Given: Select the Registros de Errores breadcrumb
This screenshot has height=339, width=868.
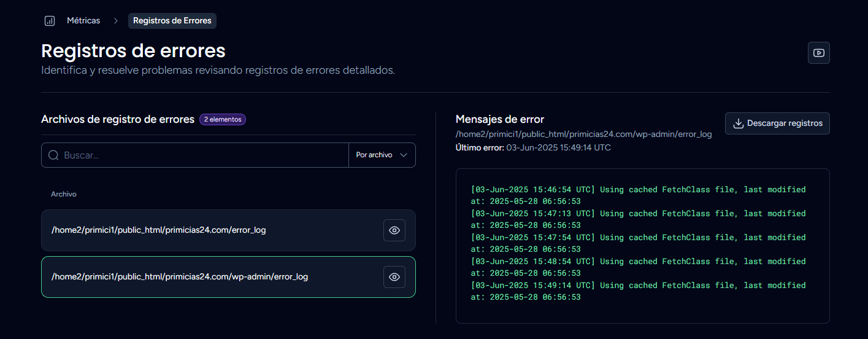Looking at the screenshot, I should 172,21.
